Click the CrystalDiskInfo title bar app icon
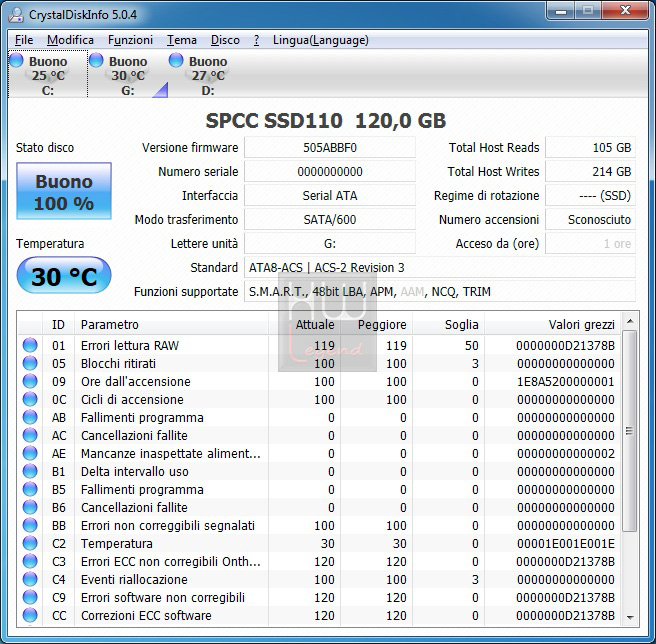Image resolution: width=656 pixels, height=644 pixels. click(x=16, y=15)
